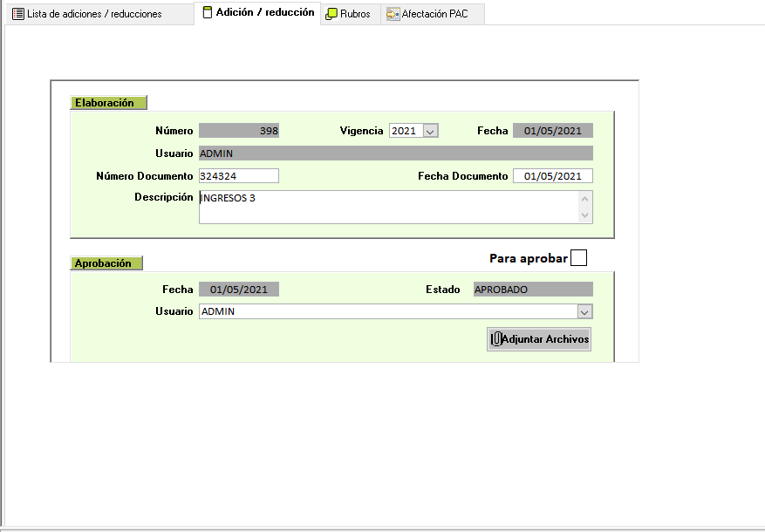Click the Elaboración Usuario ADMIN field
Viewport: 765px width, 532px height.
click(395, 153)
